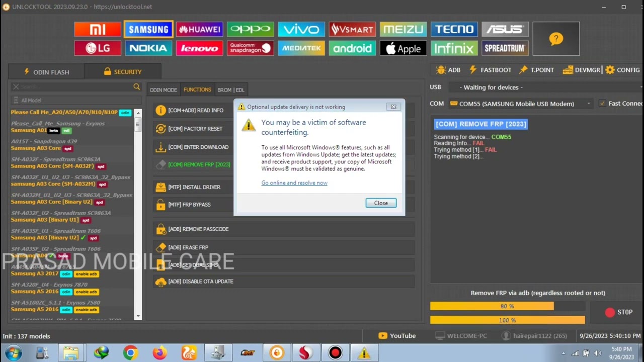Screen dimensions: 644x362
Task: Launch Google Chrome from taskbar
Action: pyautogui.click(x=130, y=353)
